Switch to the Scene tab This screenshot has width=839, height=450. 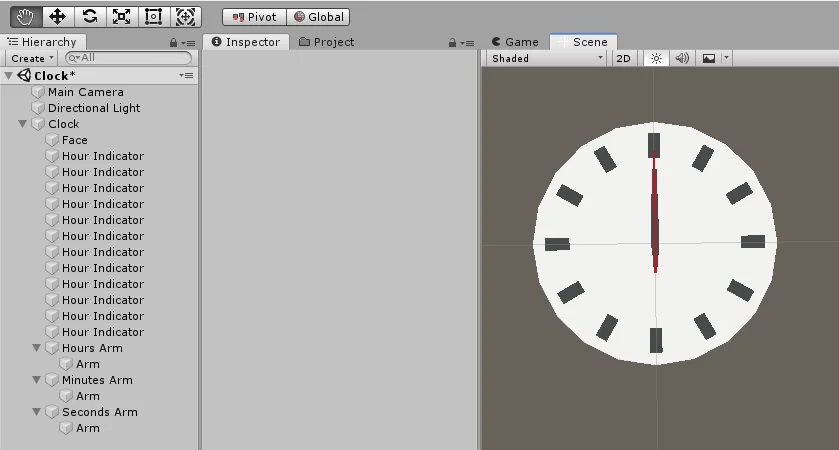click(x=583, y=42)
